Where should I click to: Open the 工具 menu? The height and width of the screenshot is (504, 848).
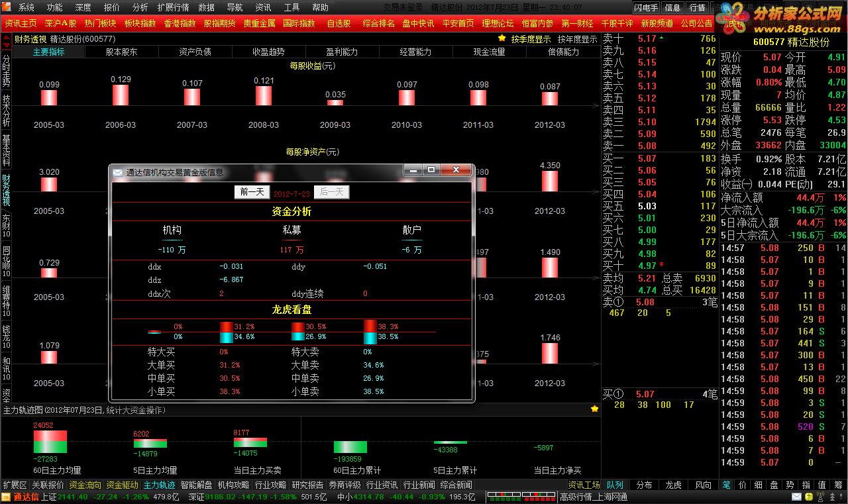point(291,8)
